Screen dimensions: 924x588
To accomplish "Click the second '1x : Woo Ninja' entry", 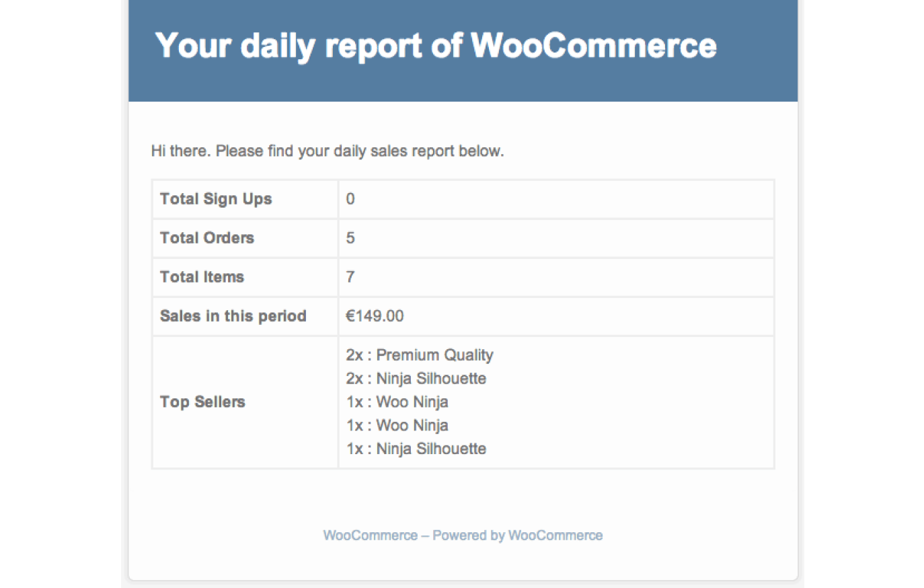I will click(x=397, y=426).
